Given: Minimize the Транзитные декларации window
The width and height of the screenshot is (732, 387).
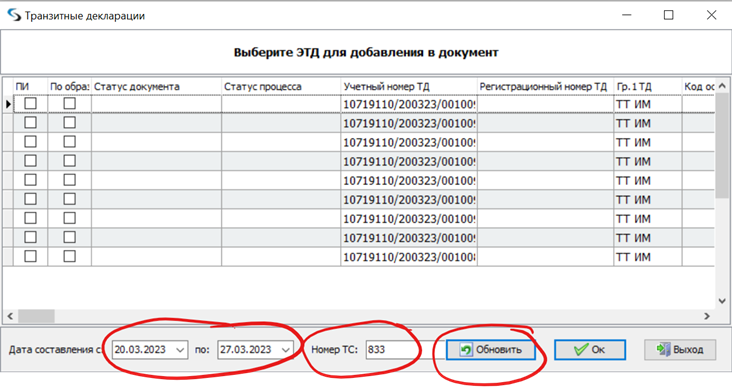Looking at the screenshot, I should (626, 15).
